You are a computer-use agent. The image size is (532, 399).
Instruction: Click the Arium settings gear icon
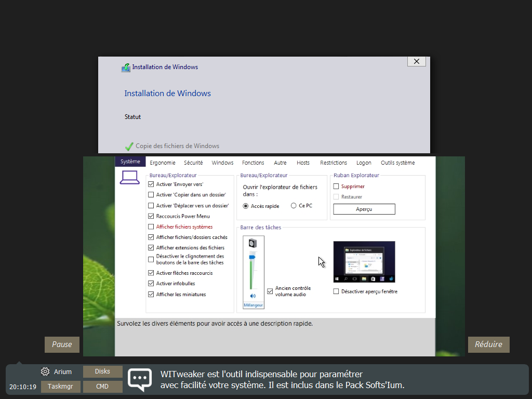point(45,371)
